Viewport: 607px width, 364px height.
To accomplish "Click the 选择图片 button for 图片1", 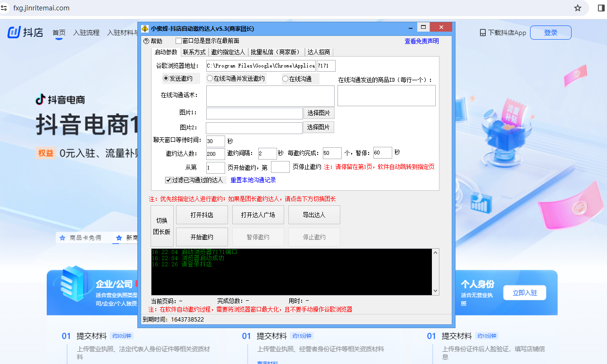I will (x=319, y=113).
